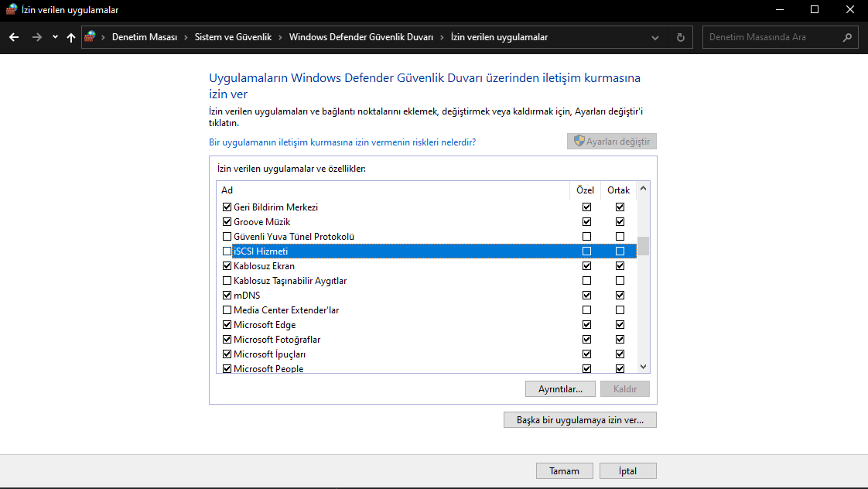The image size is (868, 489).
Task: Refresh the current page
Action: pos(681,38)
